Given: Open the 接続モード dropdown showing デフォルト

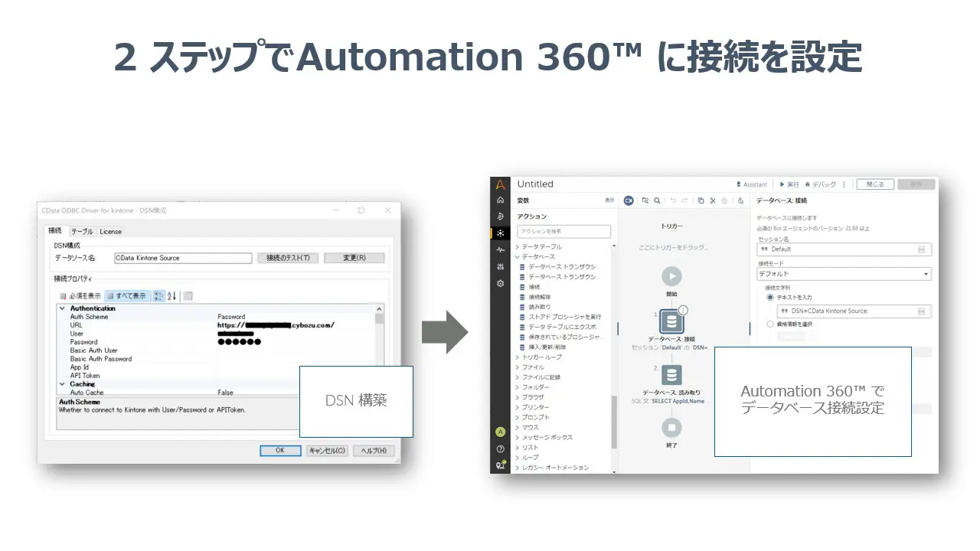Looking at the screenshot, I should [842, 273].
